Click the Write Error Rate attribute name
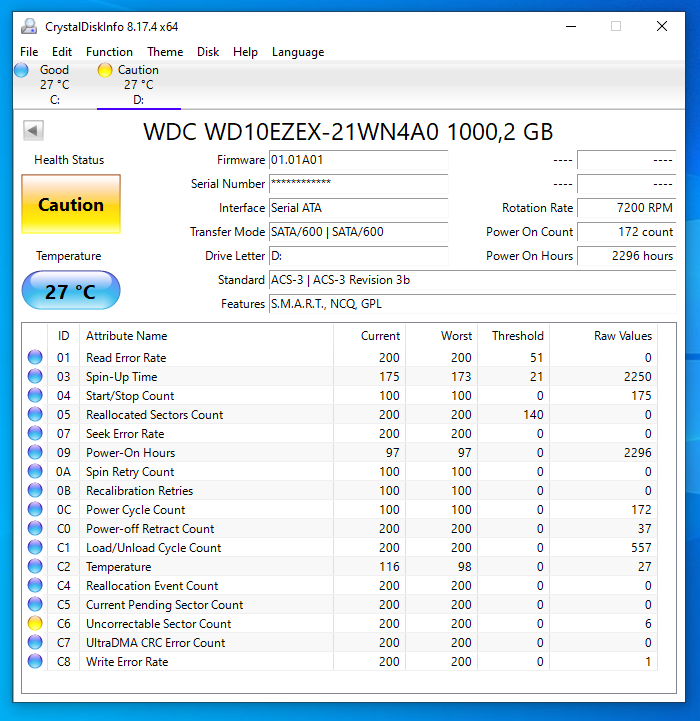The height and width of the screenshot is (721, 700). pyautogui.click(x=127, y=662)
